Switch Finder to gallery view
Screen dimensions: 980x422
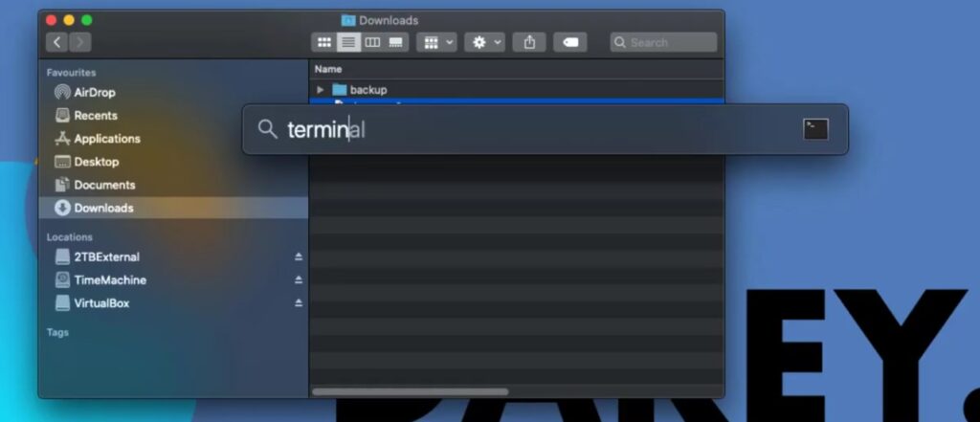click(396, 42)
